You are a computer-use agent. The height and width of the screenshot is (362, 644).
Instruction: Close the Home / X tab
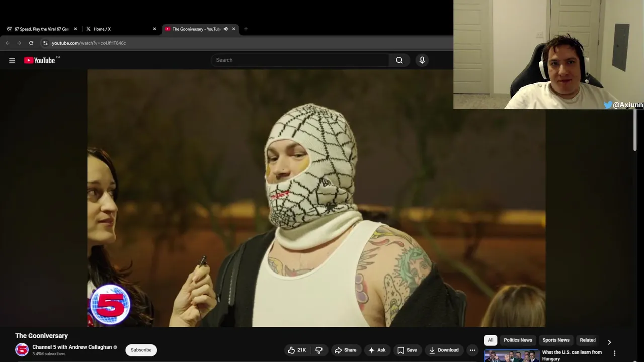tap(154, 29)
